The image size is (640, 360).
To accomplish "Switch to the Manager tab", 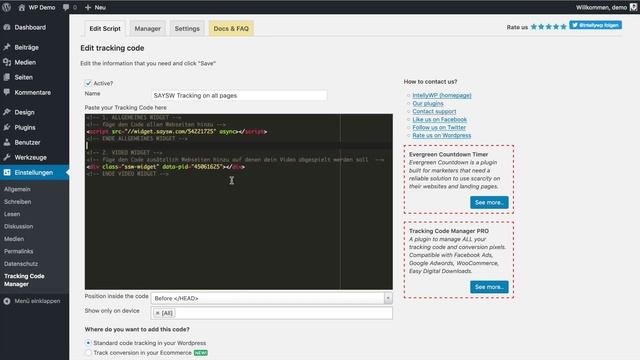I will coord(148,29).
